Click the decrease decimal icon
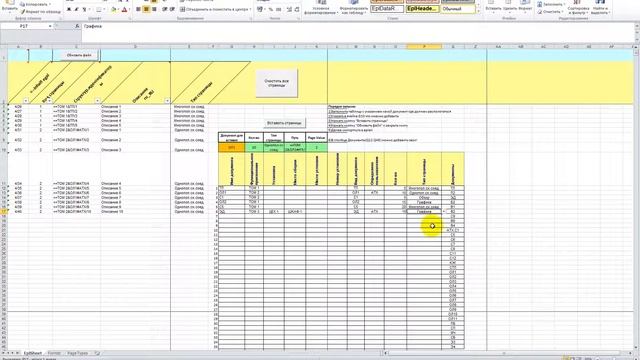This screenshot has height=360, width=640. [x=297, y=9]
